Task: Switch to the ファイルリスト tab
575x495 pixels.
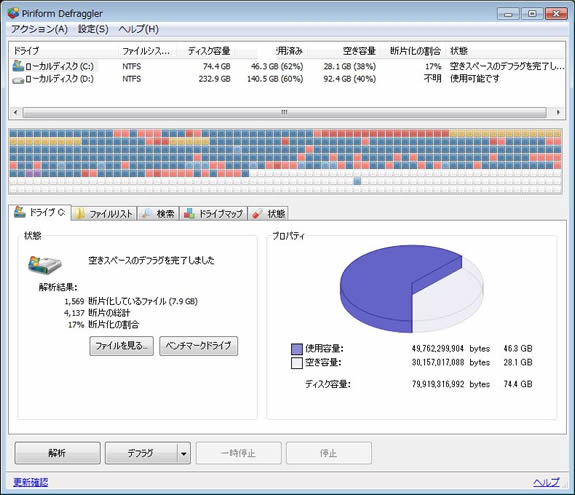Action: pos(104,213)
